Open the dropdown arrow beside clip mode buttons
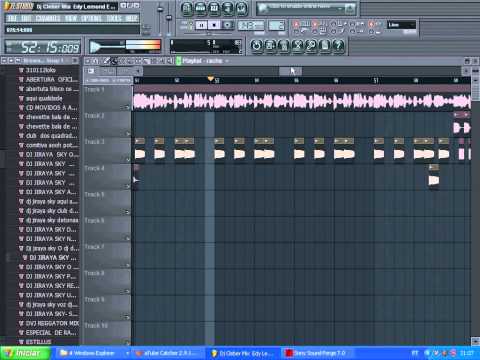 pyautogui.click(x=138, y=71)
